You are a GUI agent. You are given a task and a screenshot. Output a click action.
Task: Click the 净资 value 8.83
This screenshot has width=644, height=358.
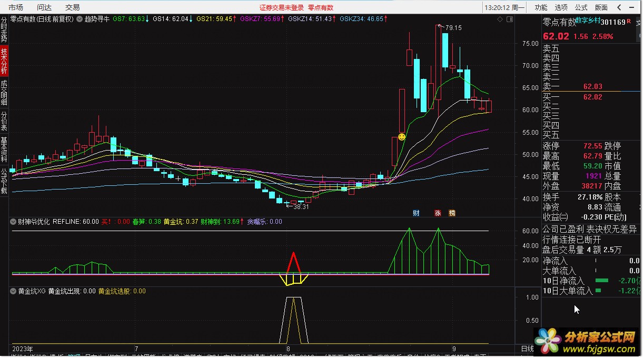coord(595,207)
